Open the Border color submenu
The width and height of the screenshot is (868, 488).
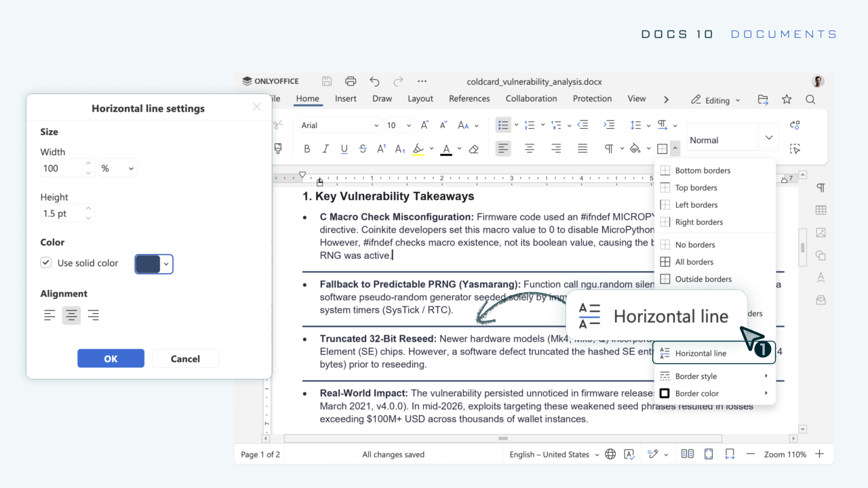pos(715,393)
